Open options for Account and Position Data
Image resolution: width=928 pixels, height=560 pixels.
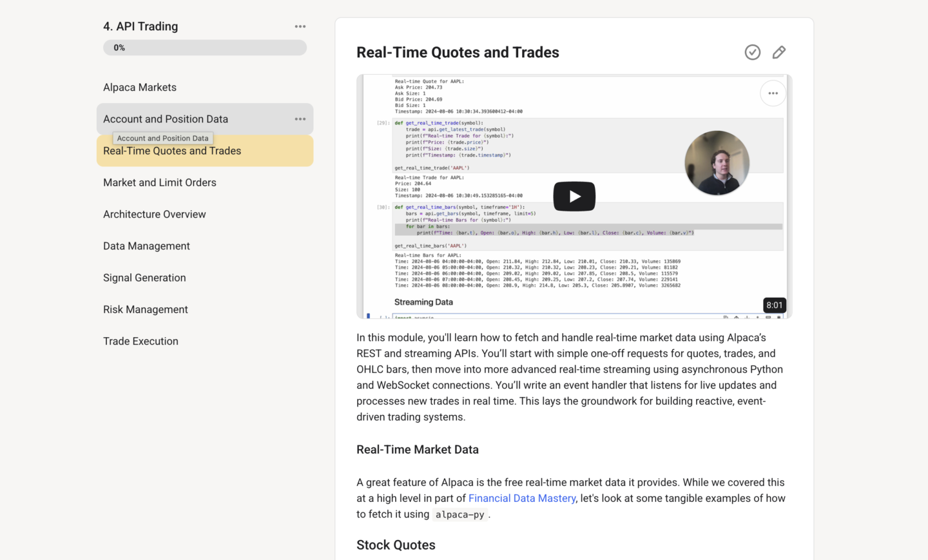[300, 119]
